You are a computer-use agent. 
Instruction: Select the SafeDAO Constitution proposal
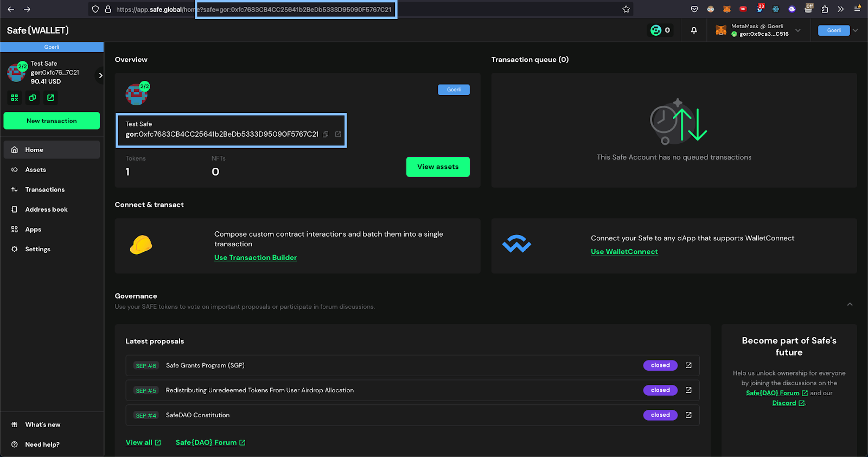(412, 415)
